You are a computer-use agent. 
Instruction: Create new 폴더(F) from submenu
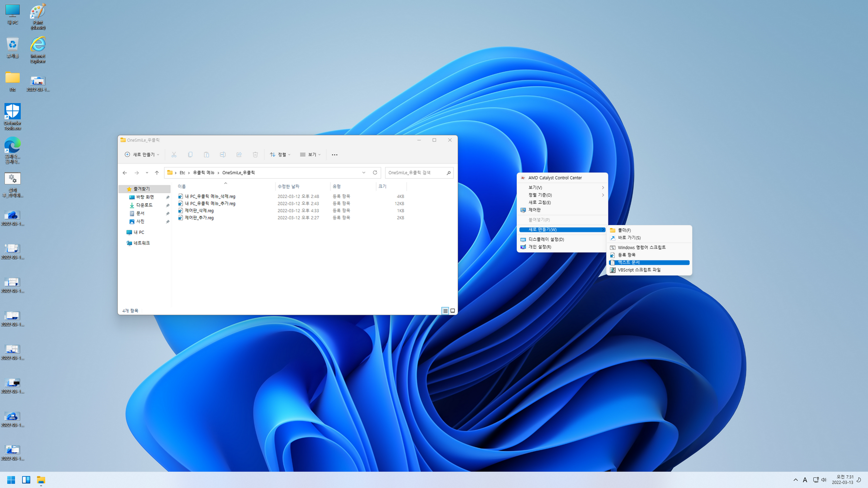point(649,230)
